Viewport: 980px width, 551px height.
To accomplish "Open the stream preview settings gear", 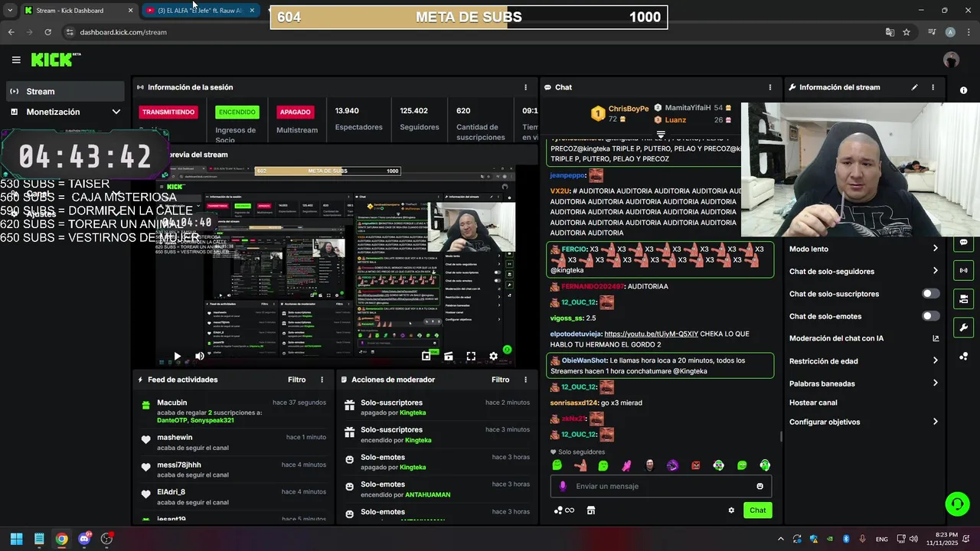I will click(493, 356).
